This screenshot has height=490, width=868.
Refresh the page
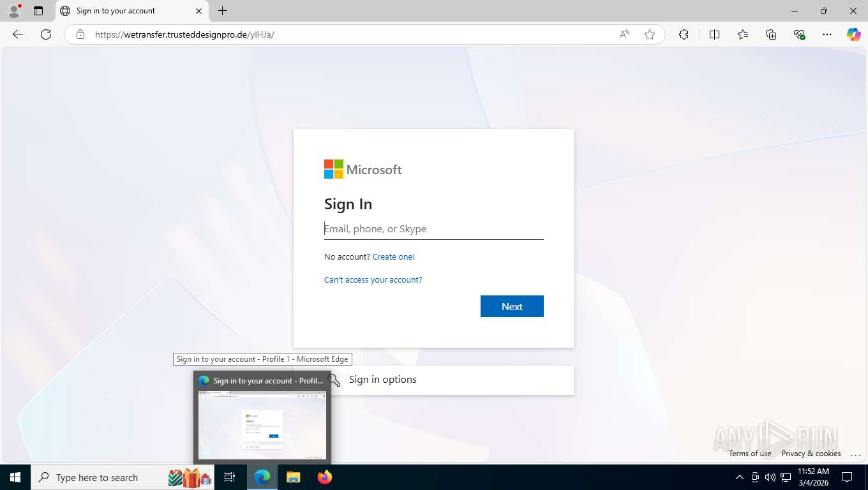(46, 34)
